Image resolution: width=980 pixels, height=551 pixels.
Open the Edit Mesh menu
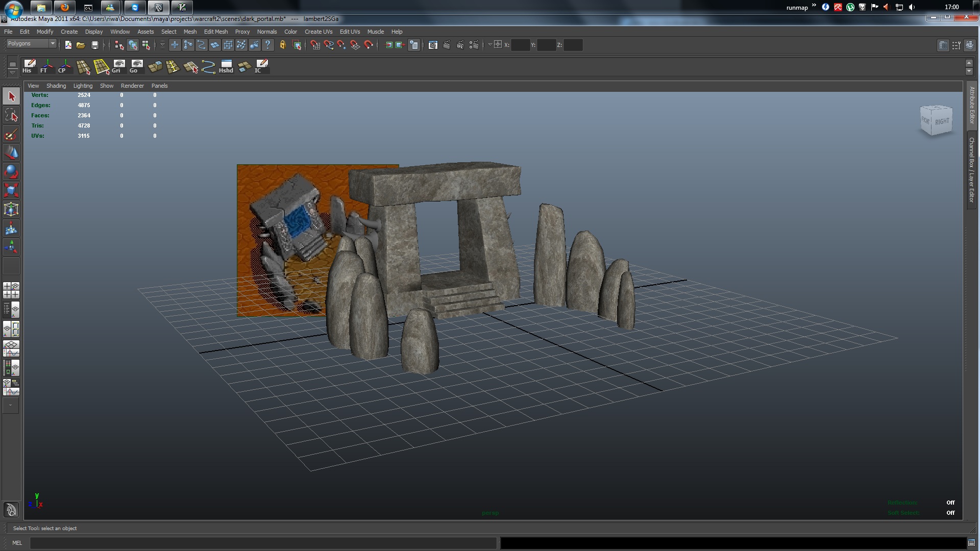[x=216, y=32]
